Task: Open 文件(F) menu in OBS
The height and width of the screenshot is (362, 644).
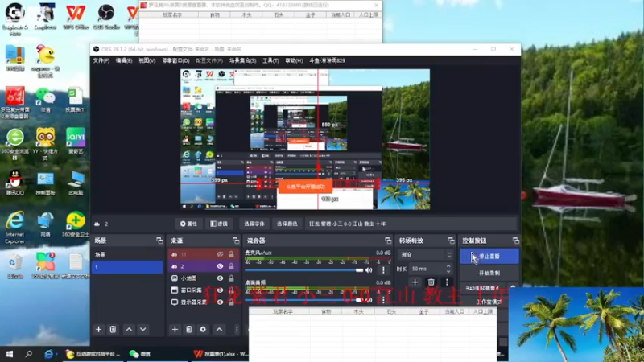Action: click(x=101, y=60)
